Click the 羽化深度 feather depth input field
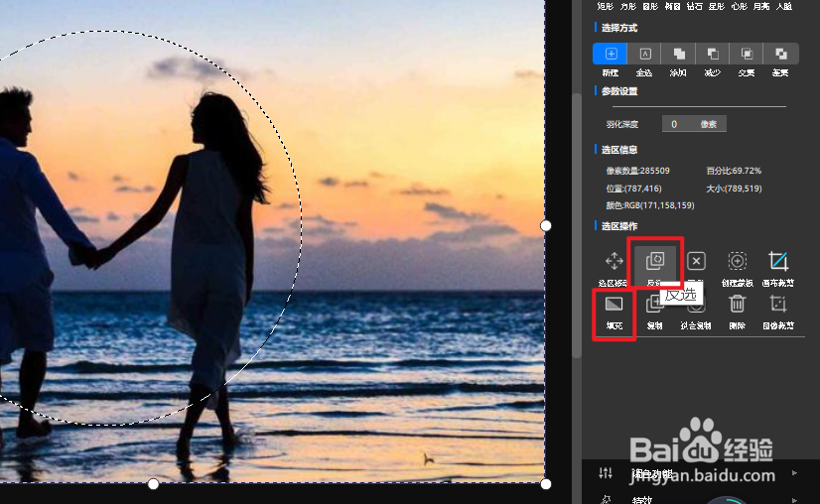 694,124
